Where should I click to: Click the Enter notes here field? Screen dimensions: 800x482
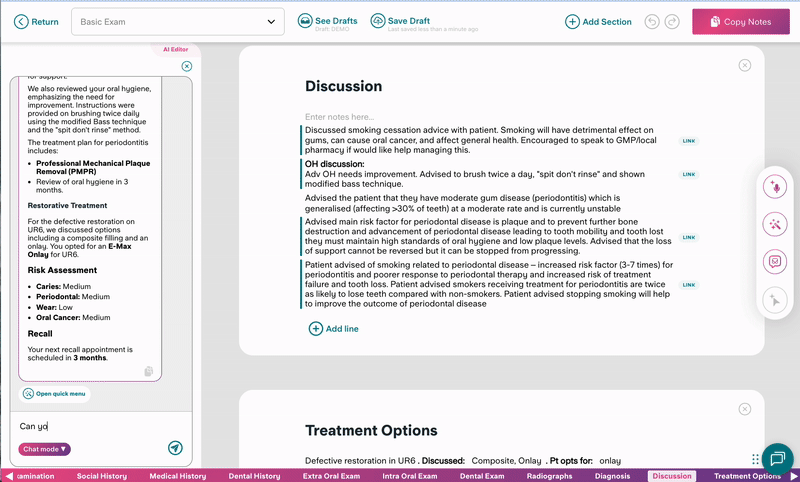(340, 117)
